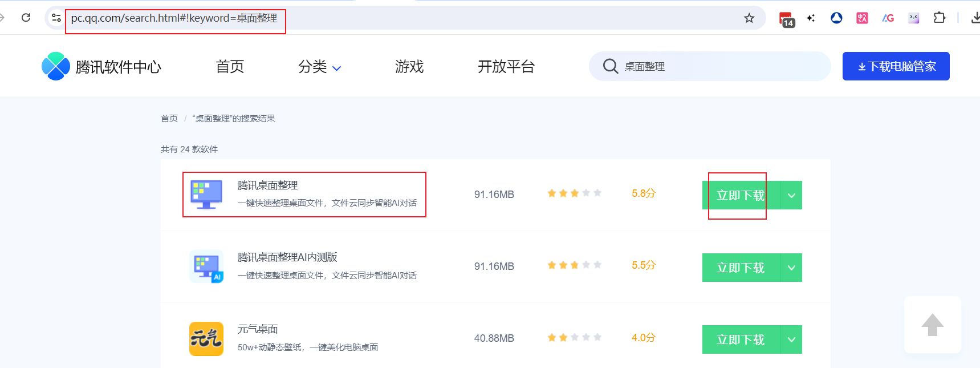Click the translate extension icon (中A)
Screen dimensions: 980x368
(862, 18)
